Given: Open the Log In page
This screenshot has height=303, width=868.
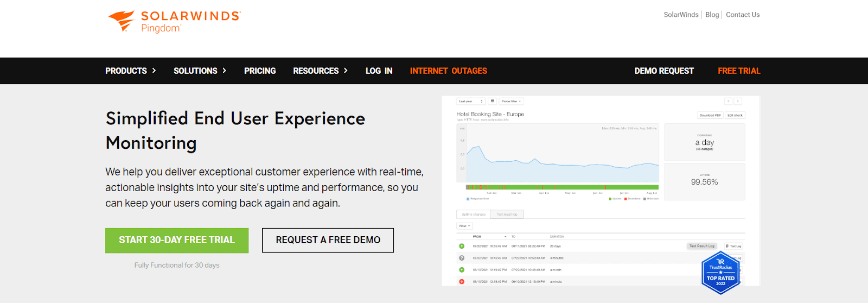Looking at the screenshot, I should [379, 71].
